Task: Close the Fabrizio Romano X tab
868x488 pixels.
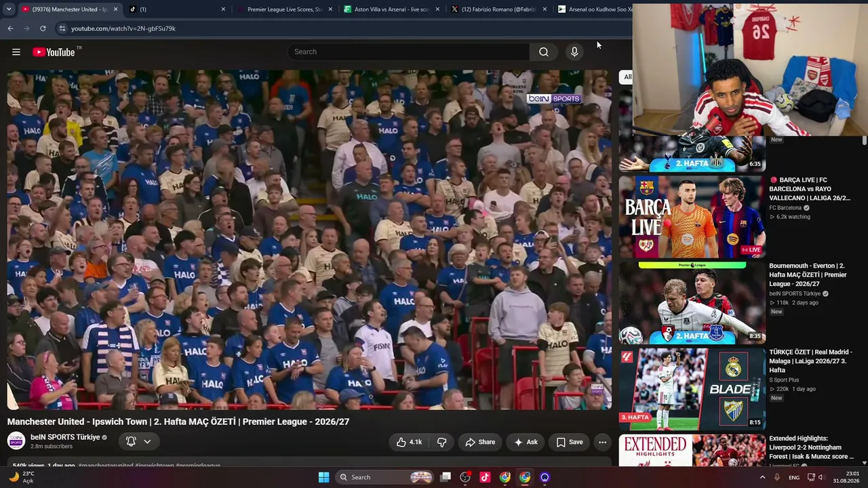Action: 545,9
